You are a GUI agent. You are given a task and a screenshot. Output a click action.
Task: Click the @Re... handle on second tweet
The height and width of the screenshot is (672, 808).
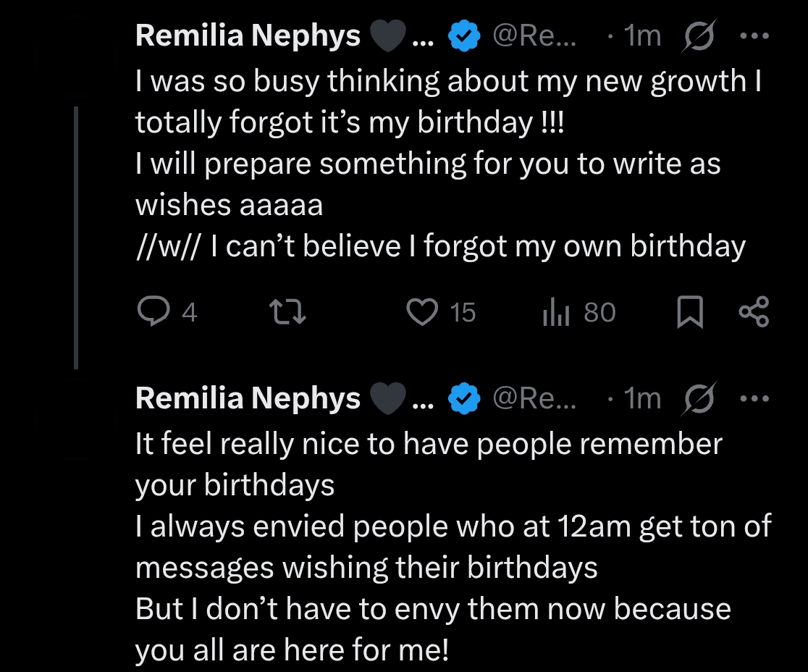coord(534,398)
